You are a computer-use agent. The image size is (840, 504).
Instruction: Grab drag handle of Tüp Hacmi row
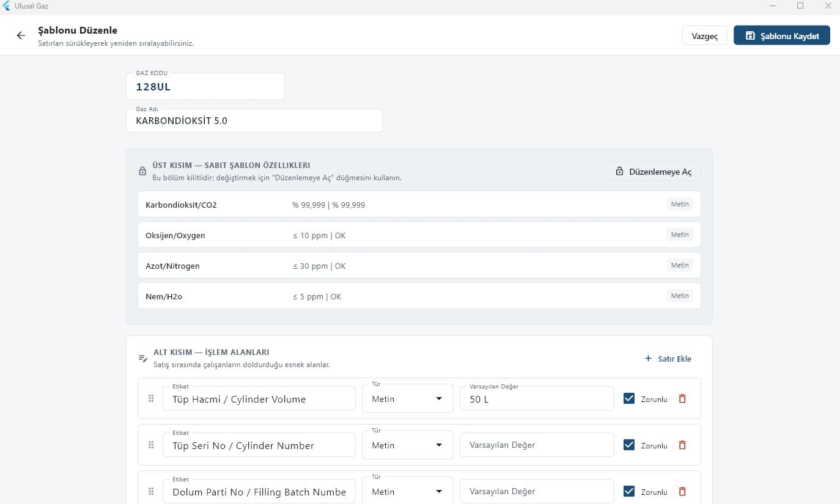(151, 399)
